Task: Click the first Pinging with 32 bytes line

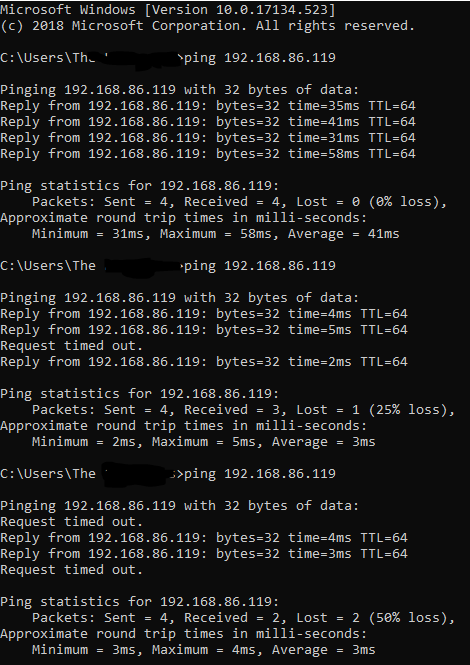Action: [x=179, y=90]
